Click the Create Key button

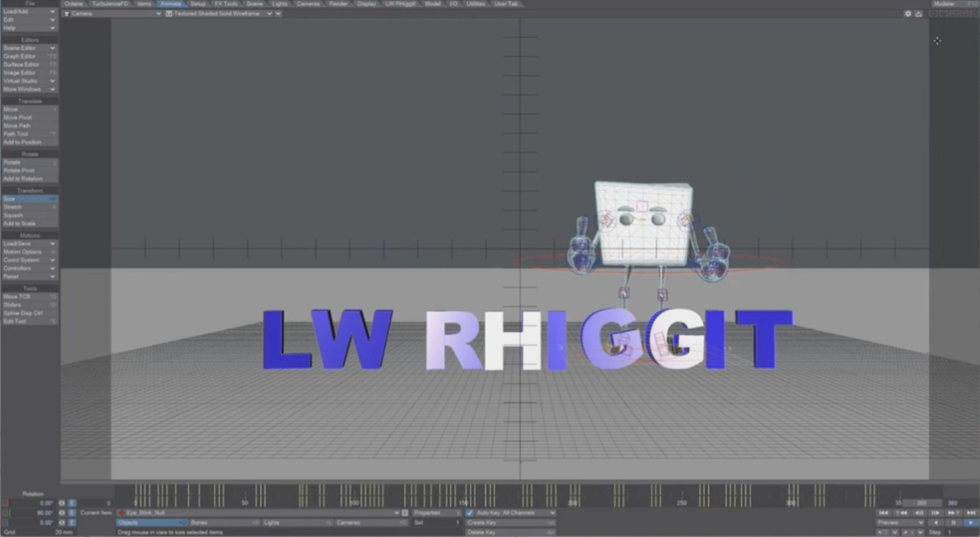(x=511, y=523)
